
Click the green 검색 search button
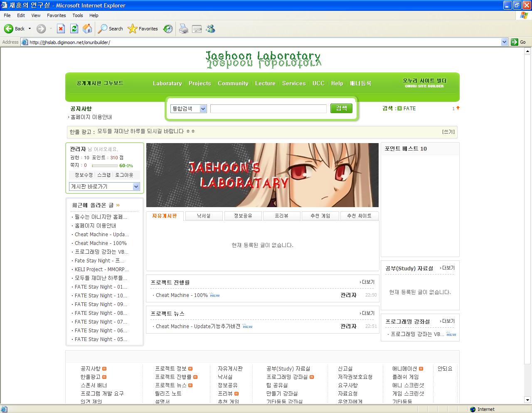coord(341,108)
